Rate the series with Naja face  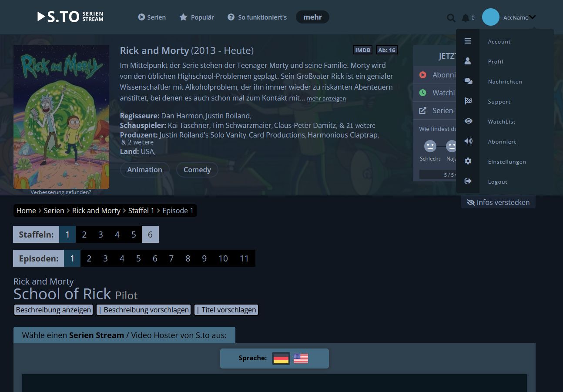point(452,146)
